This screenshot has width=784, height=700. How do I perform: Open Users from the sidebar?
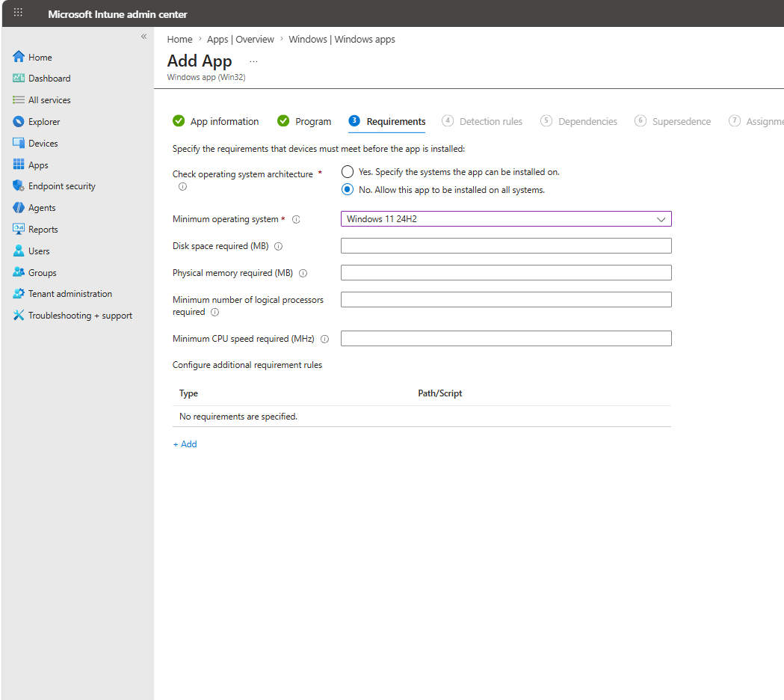pyautogui.click(x=39, y=251)
